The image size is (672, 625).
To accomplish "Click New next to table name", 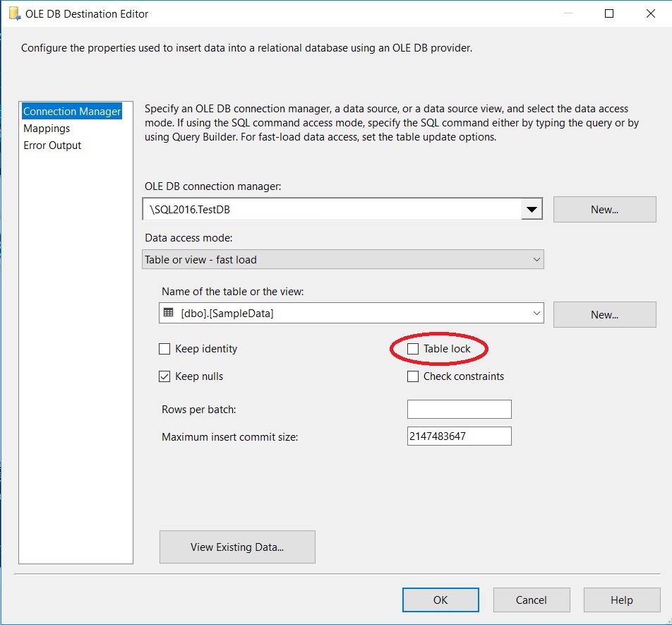I will tap(604, 314).
